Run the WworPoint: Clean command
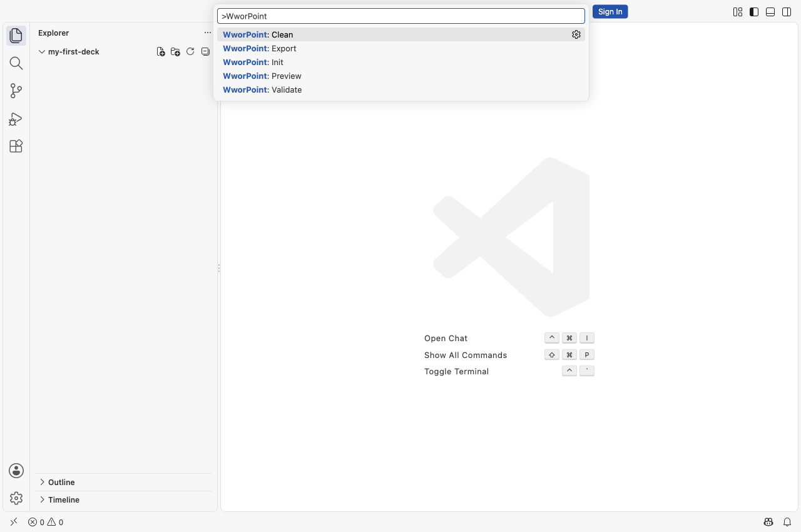 [x=400, y=34]
